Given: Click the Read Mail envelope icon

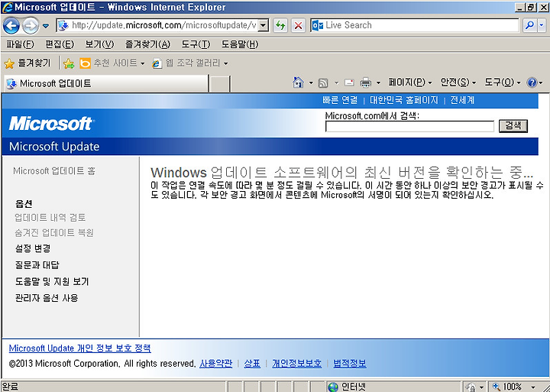Looking at the screenshot, I should (x=349, y=83).
